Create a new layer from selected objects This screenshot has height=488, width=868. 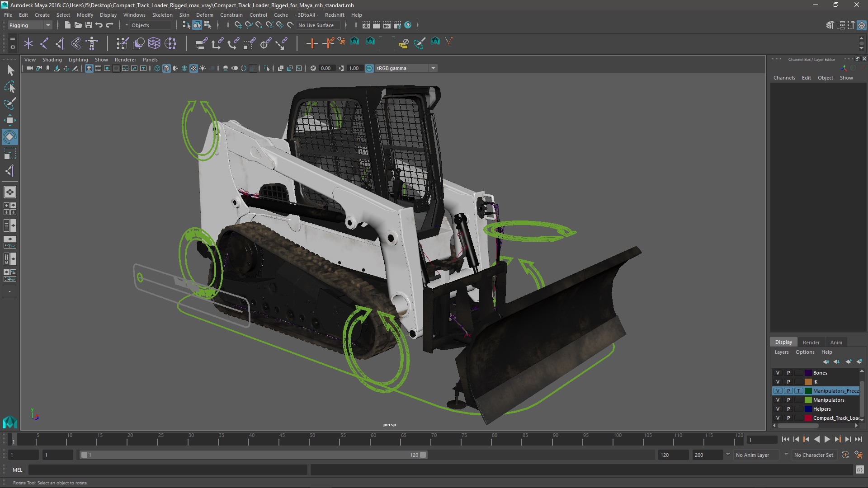(x=859, y=361)
